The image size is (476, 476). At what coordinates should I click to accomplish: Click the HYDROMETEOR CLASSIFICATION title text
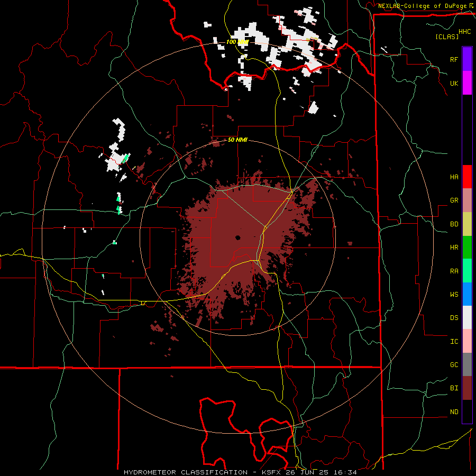pyautogui.click(x=186, y=472)
